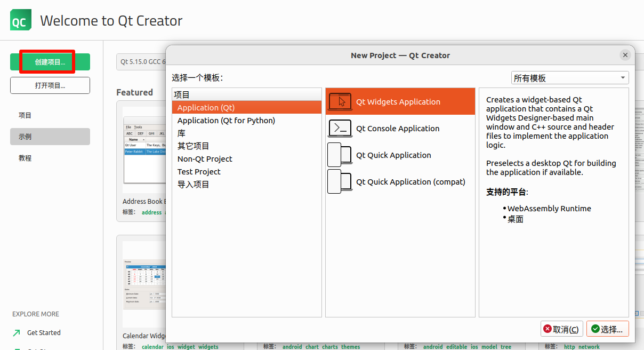Click the 打开项目... button
Screen dimensions: 644x350
pos(50,85)
